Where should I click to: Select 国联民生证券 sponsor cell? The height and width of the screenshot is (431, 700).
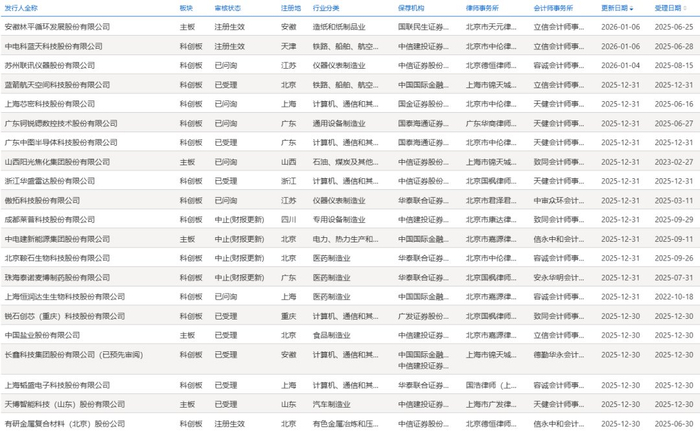423,27
